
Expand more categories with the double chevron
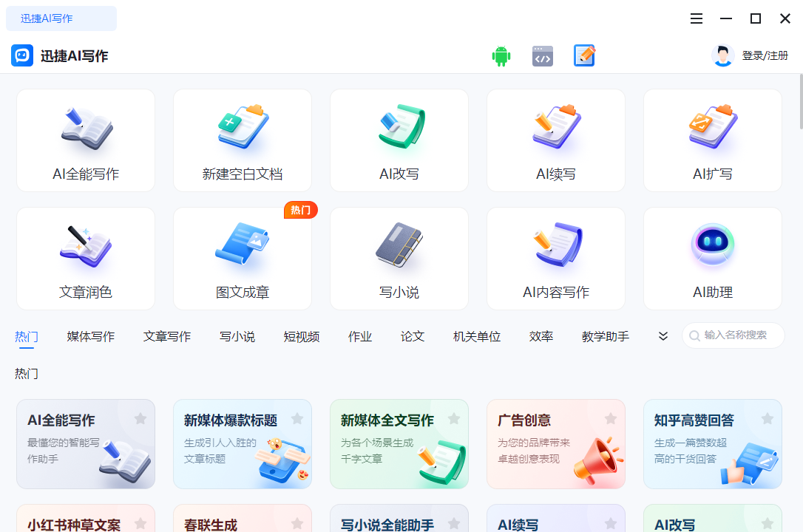point(663,335)
